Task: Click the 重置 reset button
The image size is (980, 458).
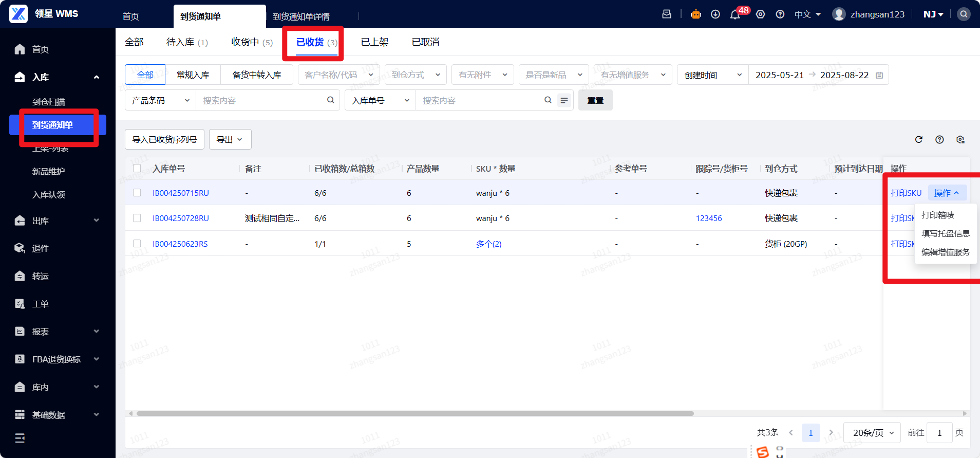Action: (595, 100)
